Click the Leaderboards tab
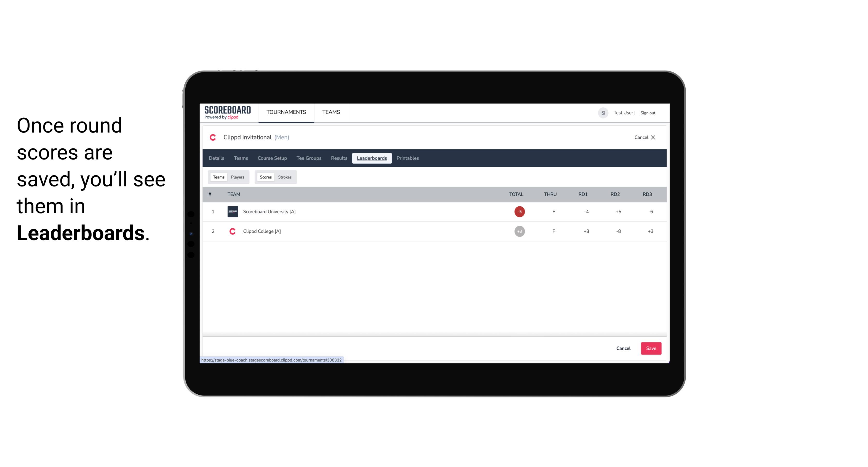The width and height of the screenshot is (868, 467). (372, 158)
